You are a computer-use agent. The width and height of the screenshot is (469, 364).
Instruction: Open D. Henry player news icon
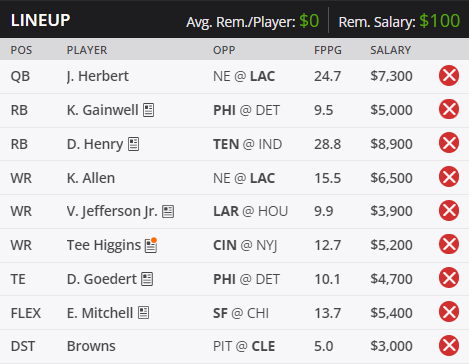click(x=134, y=144)
